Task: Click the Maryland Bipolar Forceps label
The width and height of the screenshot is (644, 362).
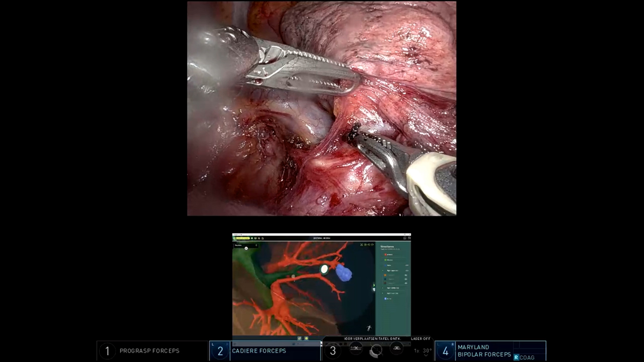Action: tap(484, 351)
